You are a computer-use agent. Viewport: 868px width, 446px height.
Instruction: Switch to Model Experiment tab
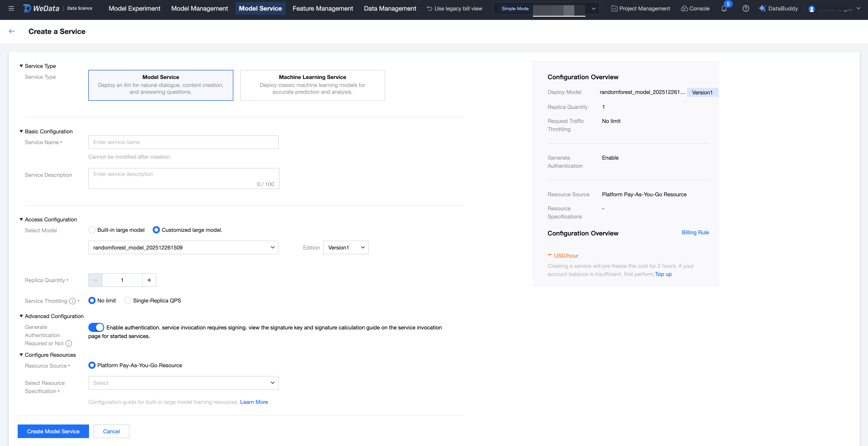coord(135,8)
